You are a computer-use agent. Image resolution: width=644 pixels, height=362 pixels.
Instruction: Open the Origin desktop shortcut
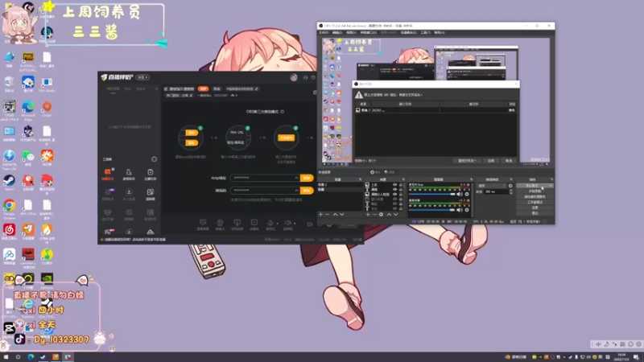click(x=47, y=109)
